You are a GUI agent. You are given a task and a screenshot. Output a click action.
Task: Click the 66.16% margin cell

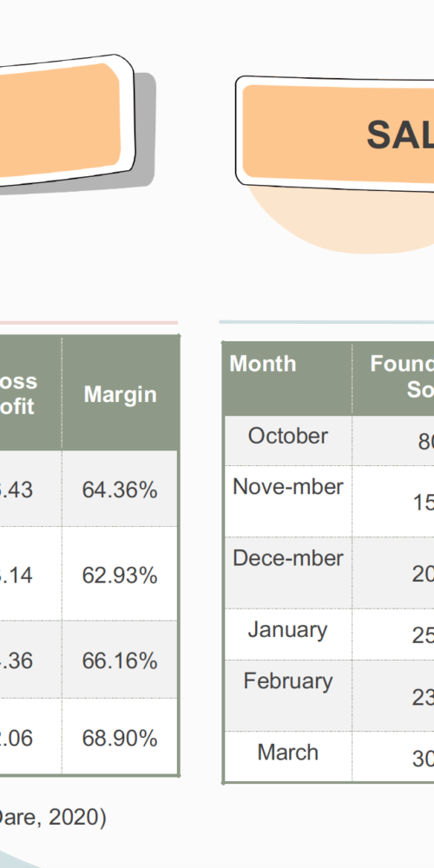click(120, 660)
